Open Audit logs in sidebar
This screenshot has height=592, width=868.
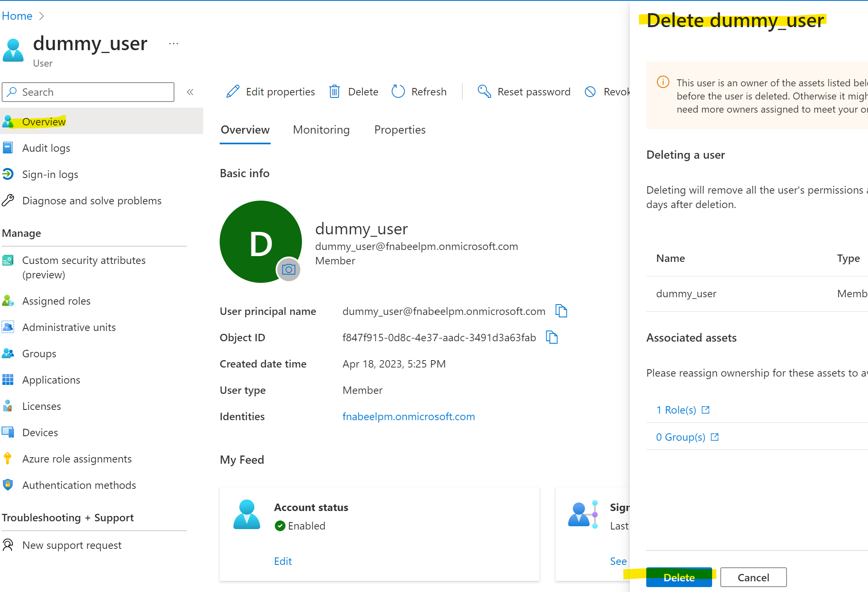46,148
